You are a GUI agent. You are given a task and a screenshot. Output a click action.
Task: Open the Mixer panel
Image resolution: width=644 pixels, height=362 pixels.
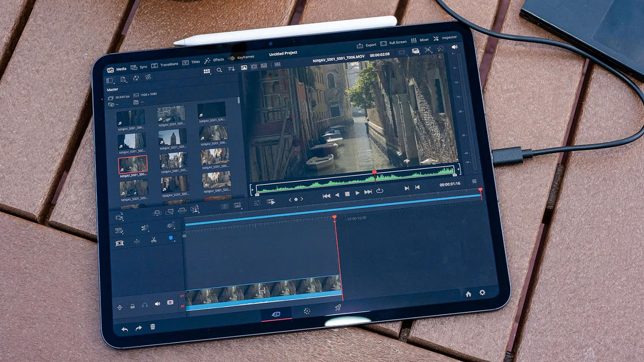click(420, 40)
